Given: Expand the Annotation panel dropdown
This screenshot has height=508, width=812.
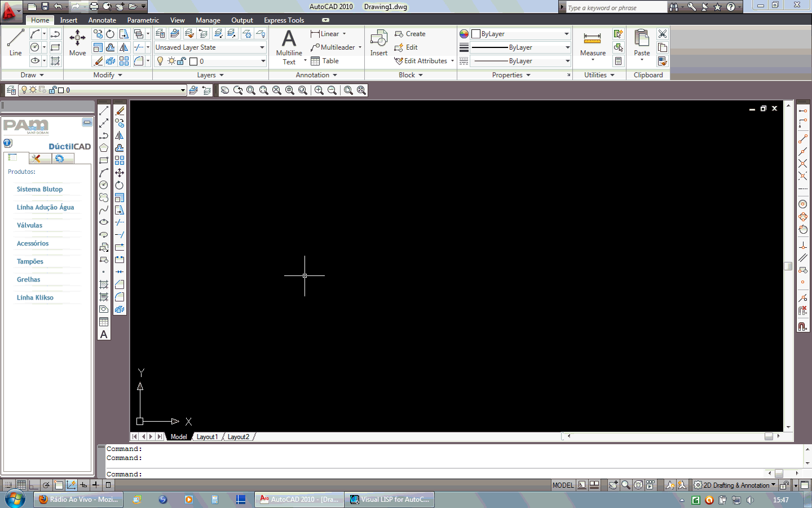Looking at the screenshot, I should [316, 75].
